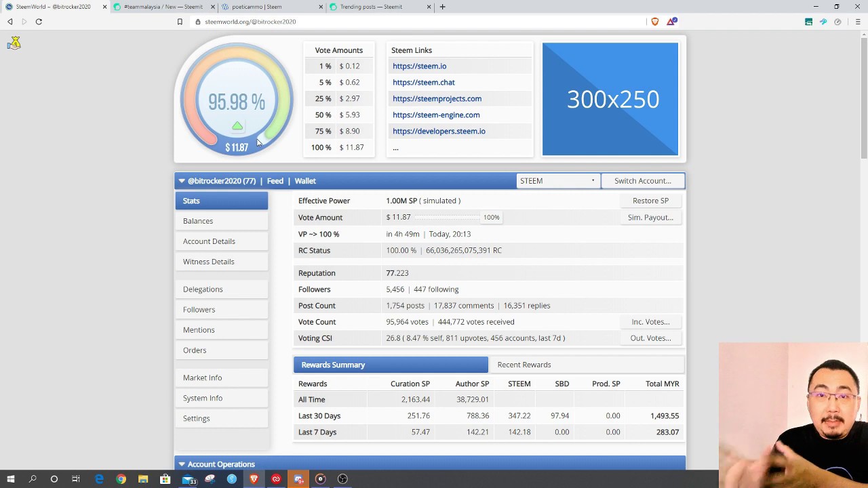This screenshot has width=868, height=488.
Task: Select the Rewards Summary tab
Action: pyautogui.click(x=391, y=365)
